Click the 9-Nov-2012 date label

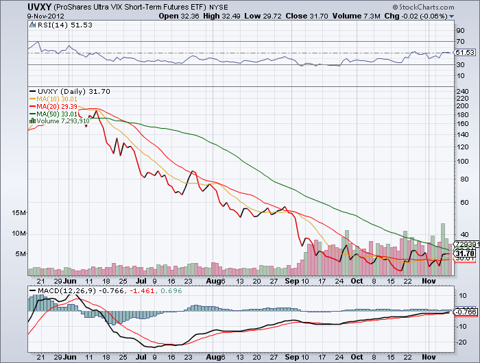(46, 16)
